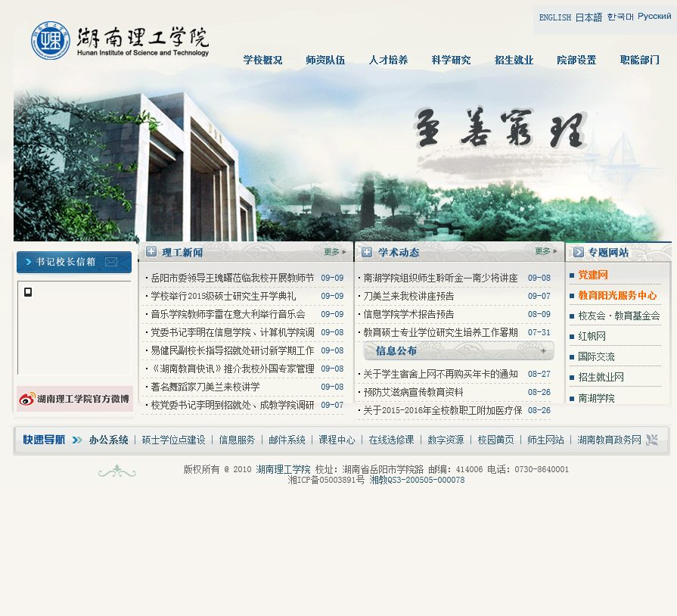
Task: Click the double-arrow icon after 快速导航
Action: click(77, 440)
